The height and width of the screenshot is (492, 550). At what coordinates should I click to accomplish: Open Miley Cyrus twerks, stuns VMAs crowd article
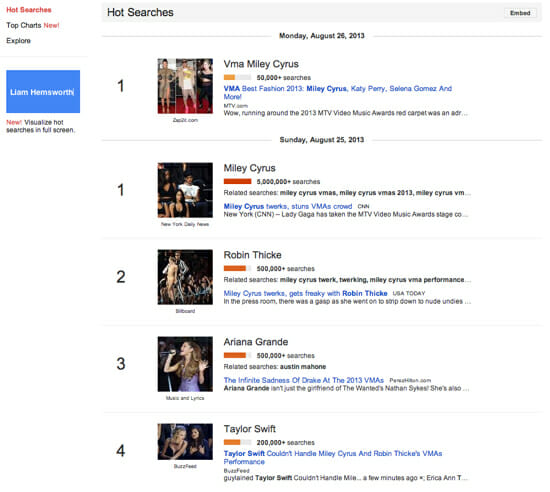click(288, 206)
